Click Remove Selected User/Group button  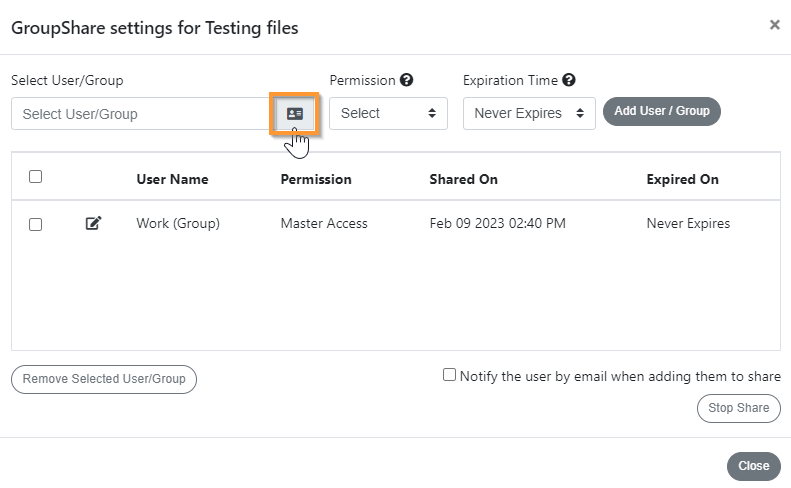pyautogui.click(x=104, y=379)
